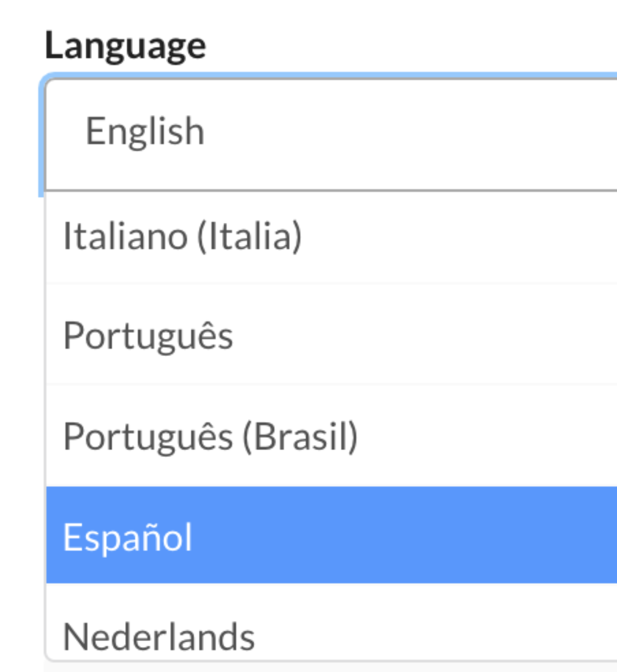Image resolution: width=617 pixels, height=672 pixels.
Task: Click the last visible language option
Action: [159, 637]
